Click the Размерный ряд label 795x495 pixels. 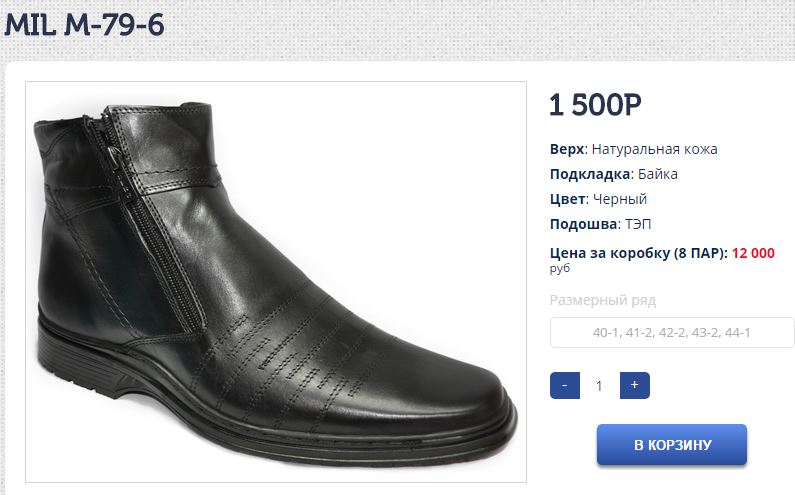tap(603, 300)
